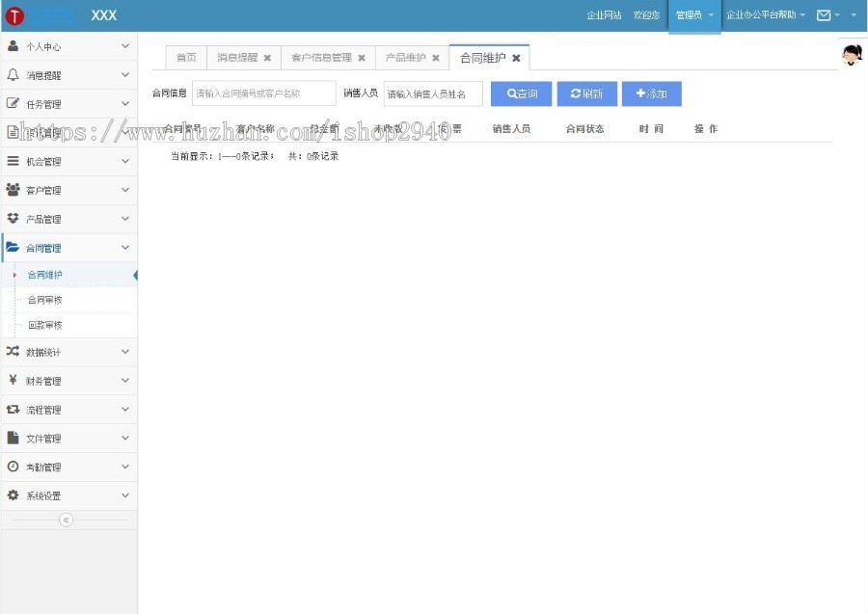This screenshot has height=614, width=868.
Task: Expand the 产品管理 section chevron
Action: (123, 219)
